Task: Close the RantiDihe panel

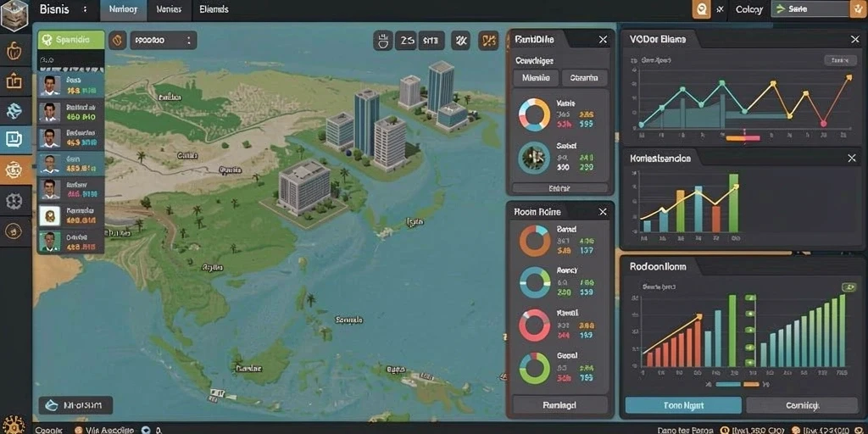Action: click(x=603, y=40)
